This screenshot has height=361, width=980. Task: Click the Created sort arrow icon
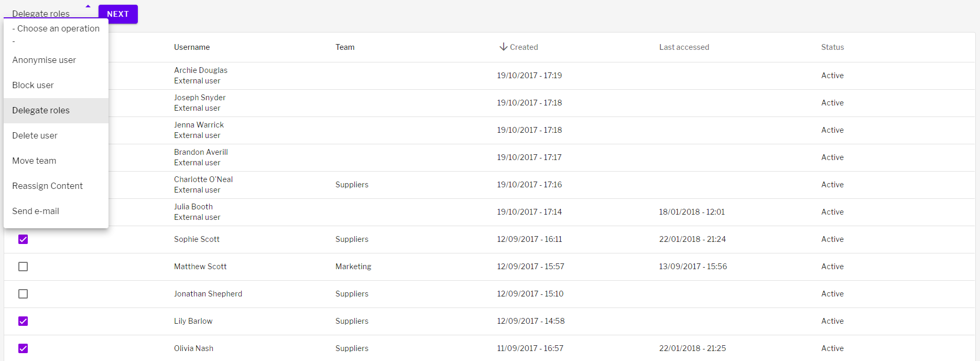[x=503, y=47]
